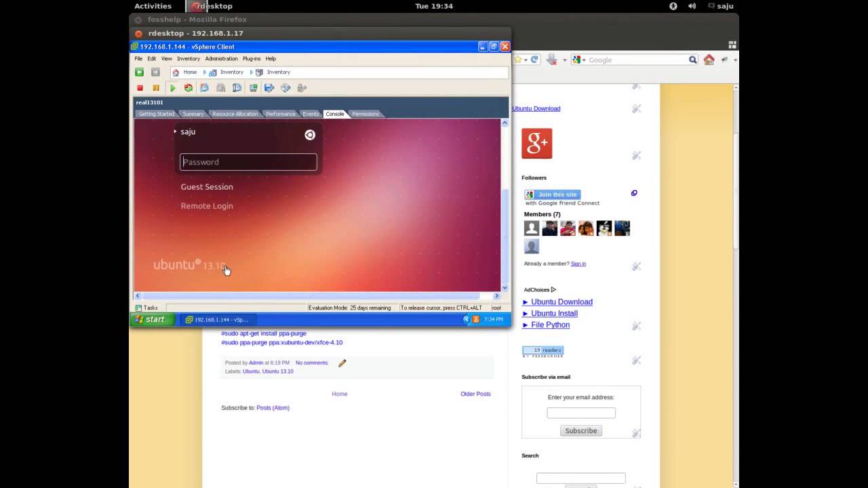Click the Google+ red badge icon
This screenshot has height=488, width=868.
(x=537, y=144)
